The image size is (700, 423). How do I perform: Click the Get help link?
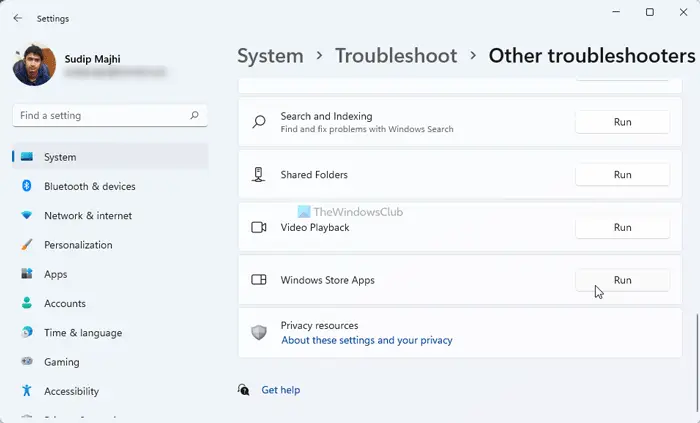click(x=280, y=390)
